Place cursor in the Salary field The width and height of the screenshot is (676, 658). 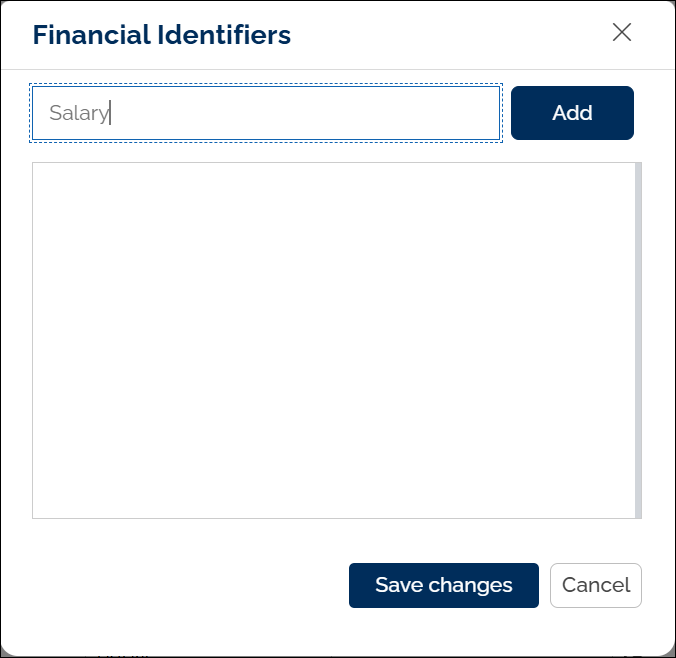coord(266,113)
